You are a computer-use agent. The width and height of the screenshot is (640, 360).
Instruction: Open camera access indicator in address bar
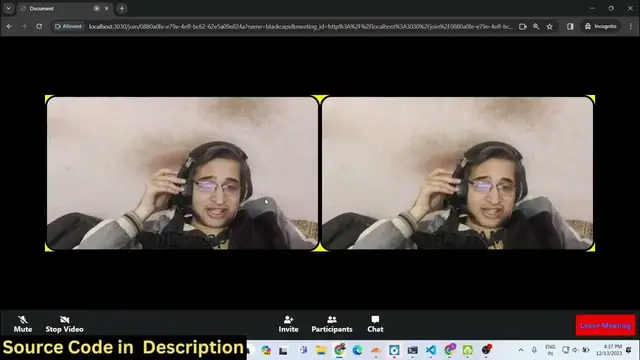[x=522, y=27]
